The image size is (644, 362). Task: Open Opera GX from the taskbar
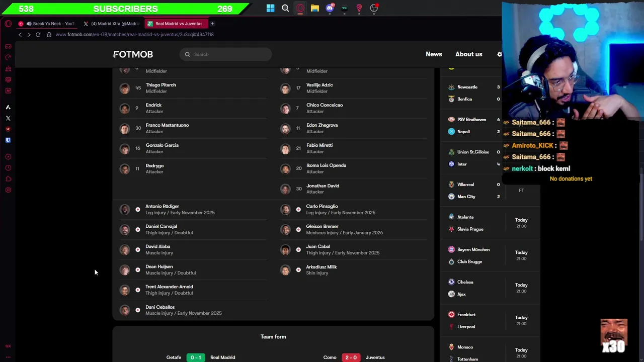click(x=300, y=8)
